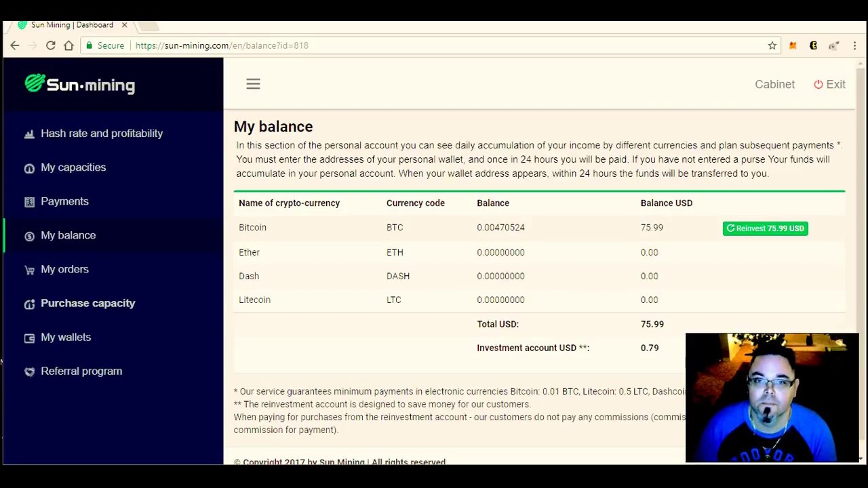Open Purchase capacity page
868x488 pixels.
pyautogui.click(x=88, y=303)
